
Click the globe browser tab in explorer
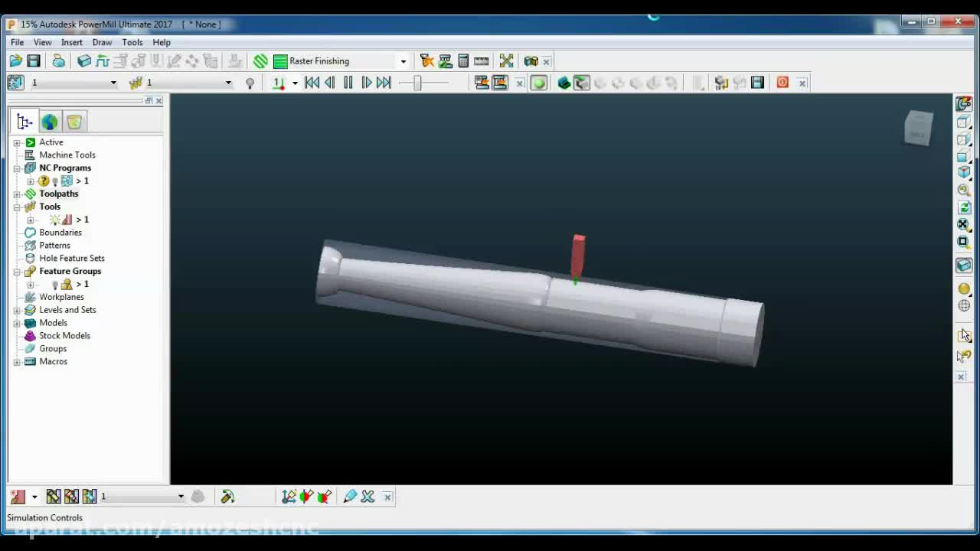click(x=50, y=122)
